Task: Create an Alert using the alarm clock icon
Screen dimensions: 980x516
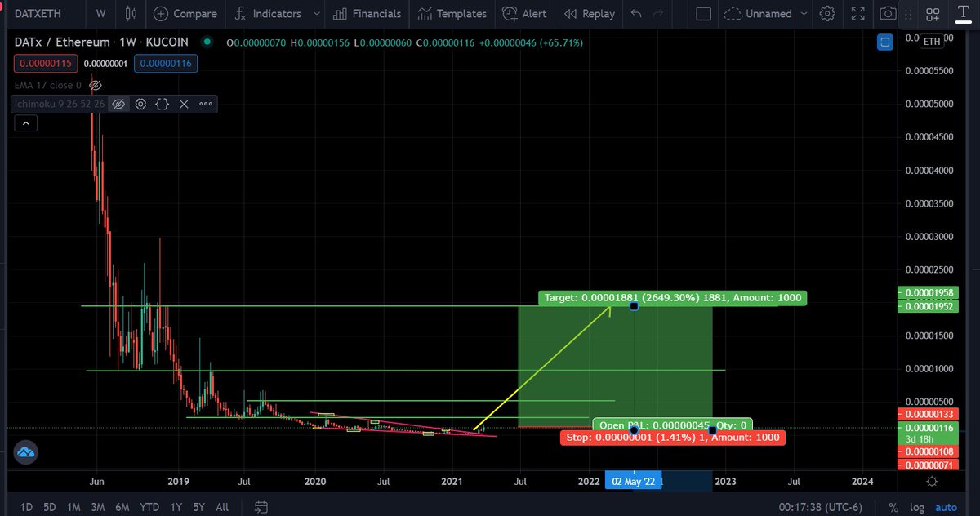Action: point(525,14)
